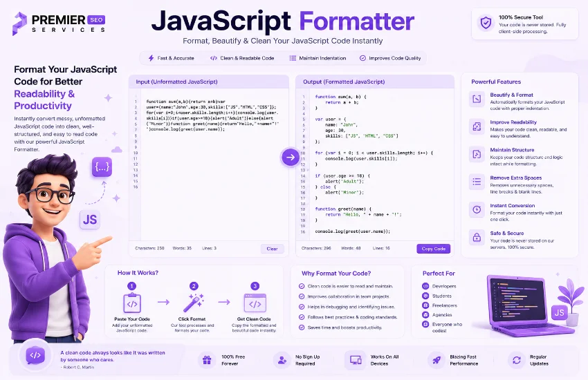Click the devices icon beside Works On All Devices

point(355,360)
